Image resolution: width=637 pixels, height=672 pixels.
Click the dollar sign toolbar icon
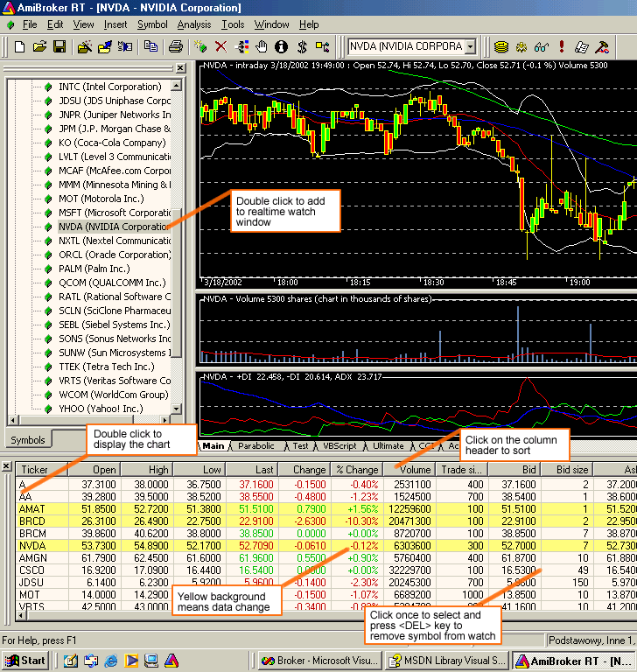pos(302,46)
